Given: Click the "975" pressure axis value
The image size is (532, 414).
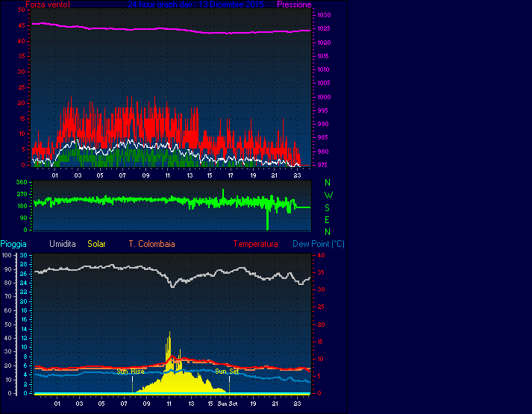Looking at the screenshot, I should [323, 165].
